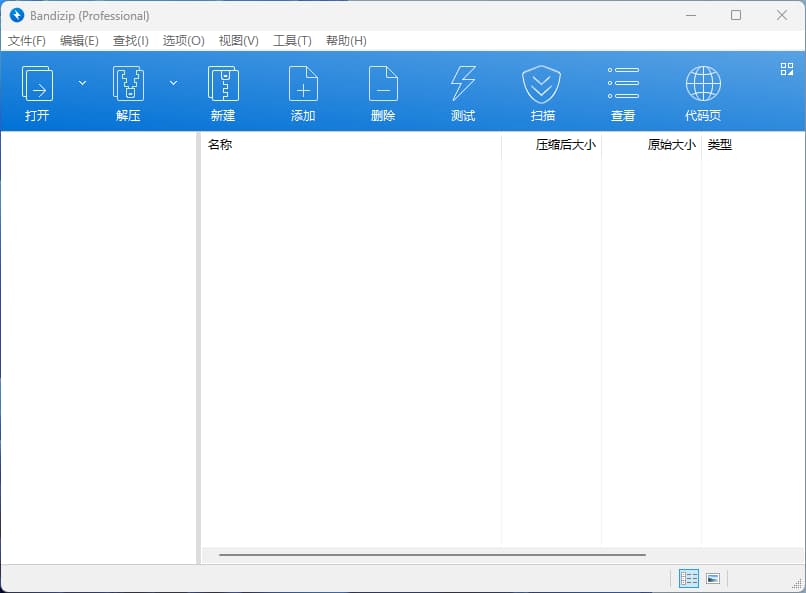
Task: Open the 选项(O) menu
Action: pyautogui.click(x=183, y=41)
